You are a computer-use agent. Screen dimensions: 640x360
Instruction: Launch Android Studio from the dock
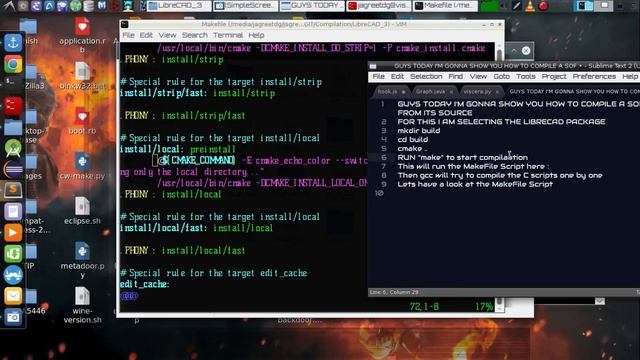[x=13, y=149]
